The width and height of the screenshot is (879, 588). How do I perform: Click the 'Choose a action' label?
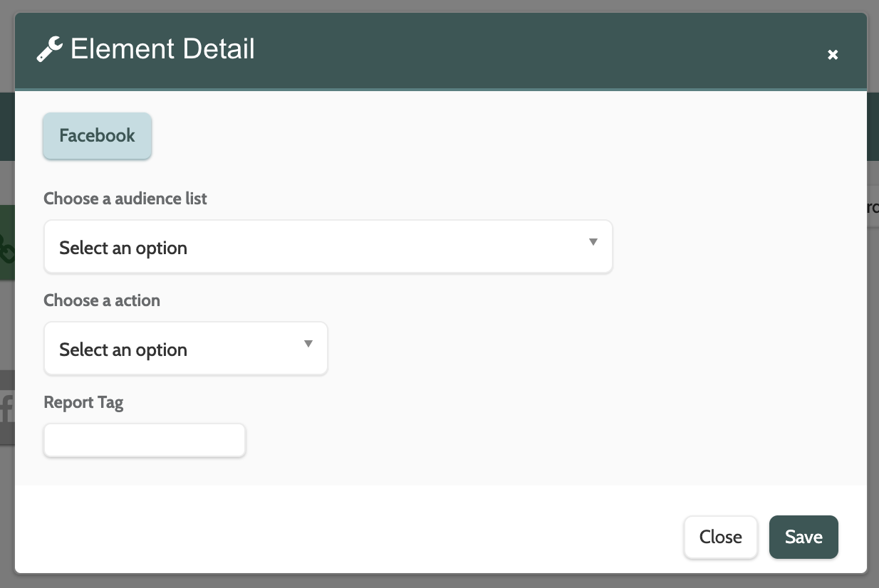pos(102,300)
